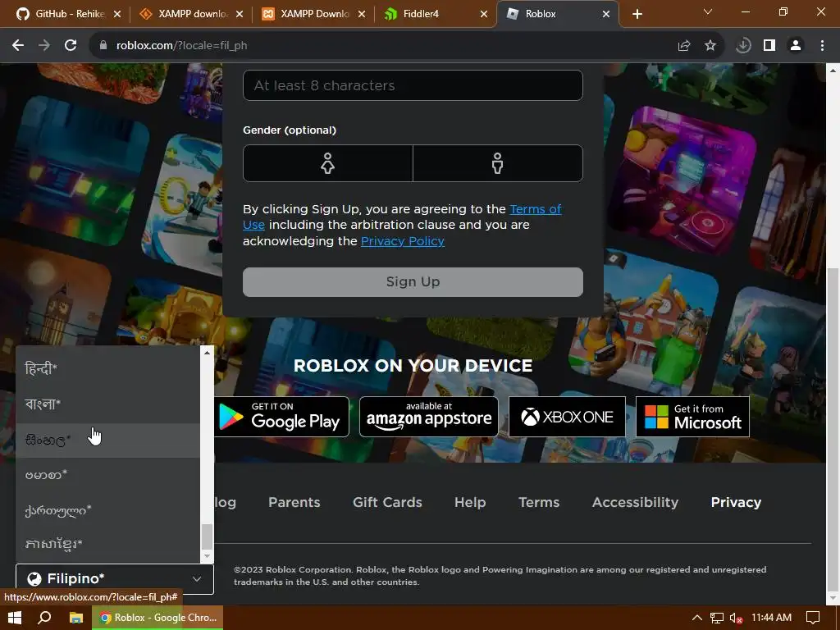Choose ភាសាខ្មែរ* in the language list

click(x=107, y=545)
